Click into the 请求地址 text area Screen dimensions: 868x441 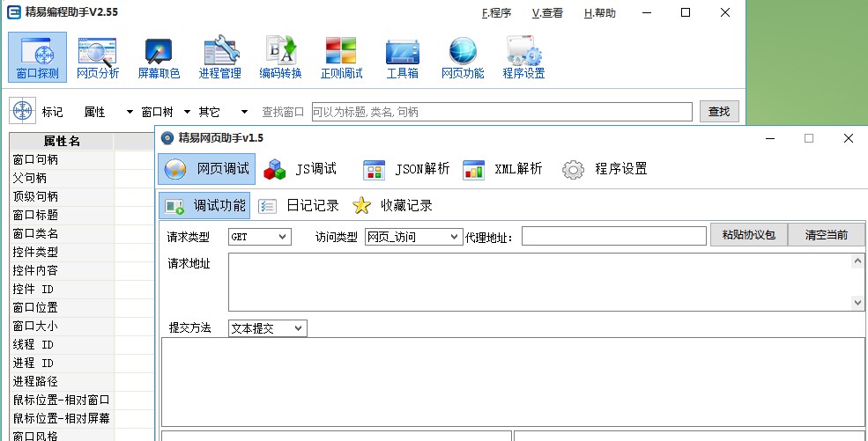pyautogui.click(x=539, y=283)
